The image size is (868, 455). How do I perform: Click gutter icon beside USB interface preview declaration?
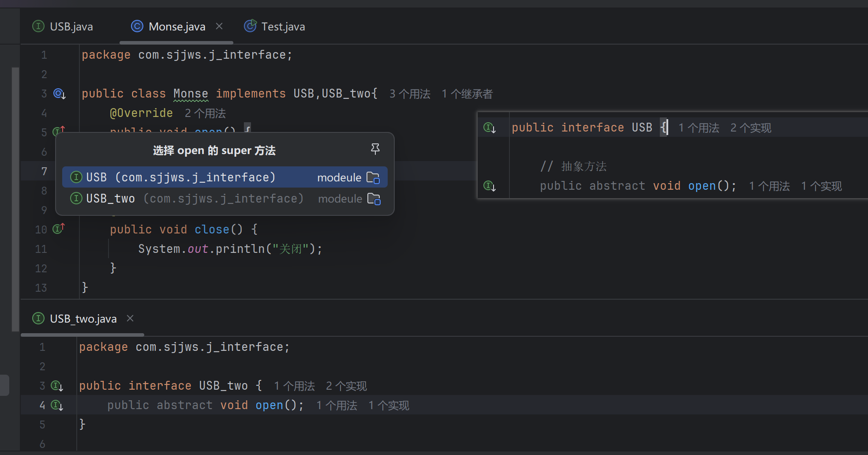[489, 128]
